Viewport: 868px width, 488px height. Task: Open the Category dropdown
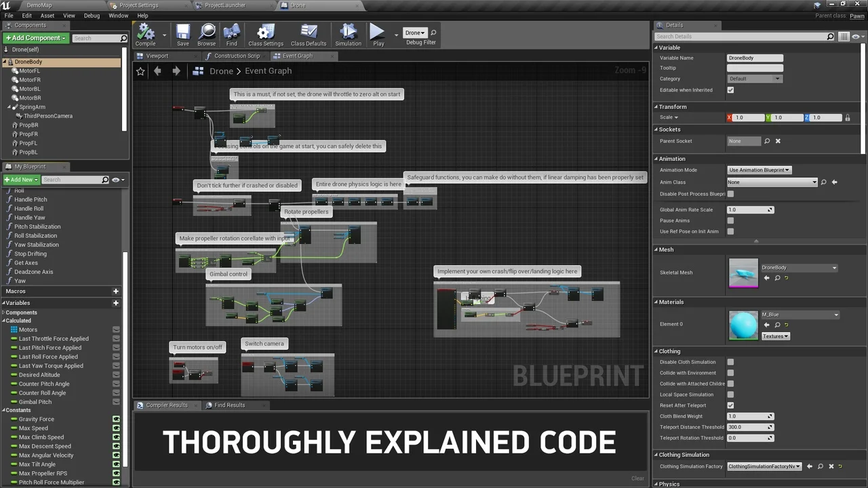click(x=754, y=79)
